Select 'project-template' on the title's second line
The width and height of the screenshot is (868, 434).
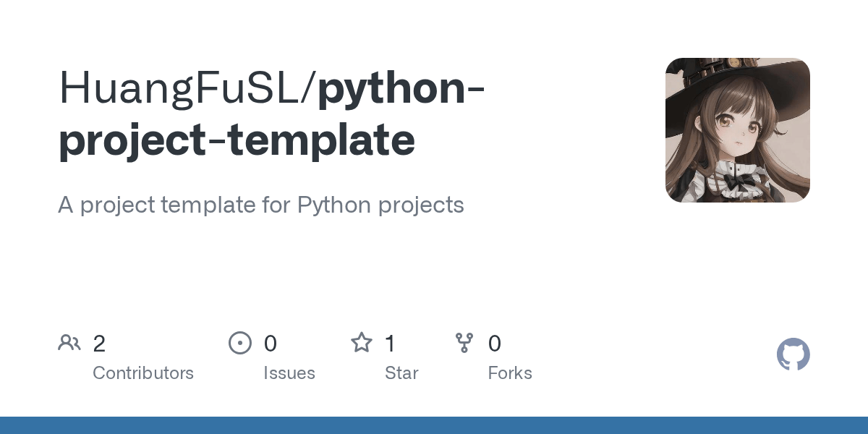click(x=237, y=140)
